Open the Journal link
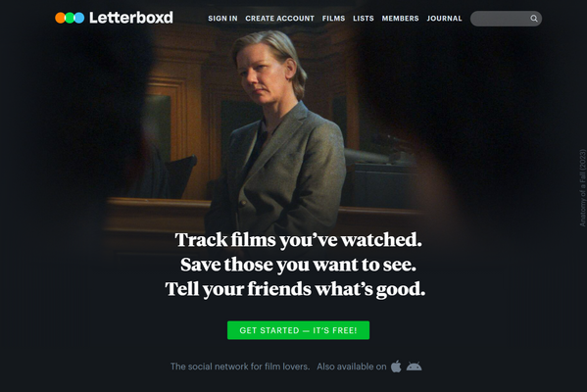This screenshot has width=587, height=392. [x=444, y=19]
